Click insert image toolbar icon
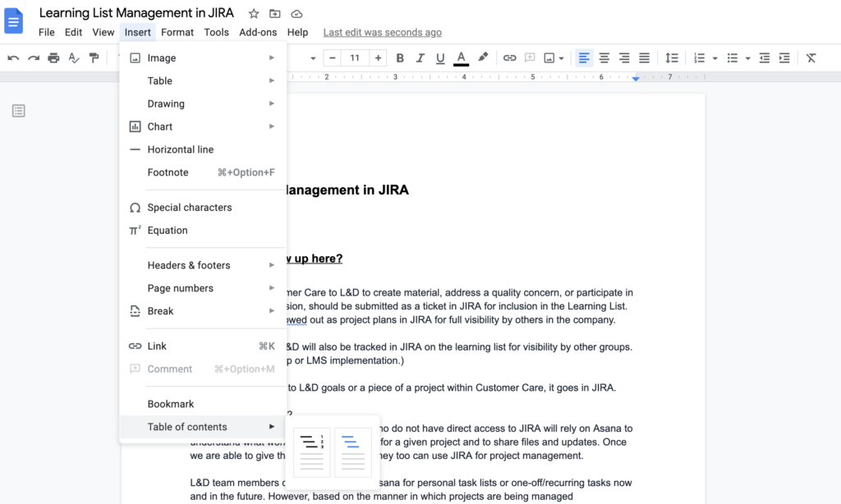The image size is (841, 504). [x=549, y=58]
